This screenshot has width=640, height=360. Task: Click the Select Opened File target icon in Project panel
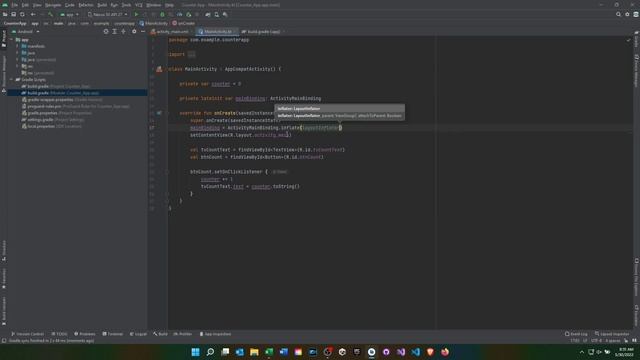pos(106,31)
